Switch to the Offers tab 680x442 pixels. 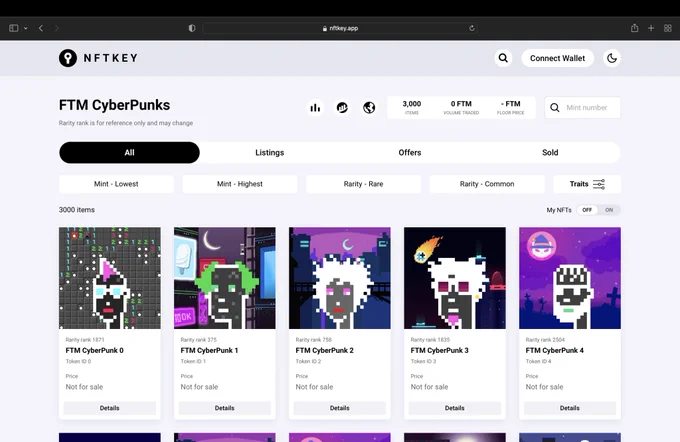pyautogui.click(x=410, y=153)
